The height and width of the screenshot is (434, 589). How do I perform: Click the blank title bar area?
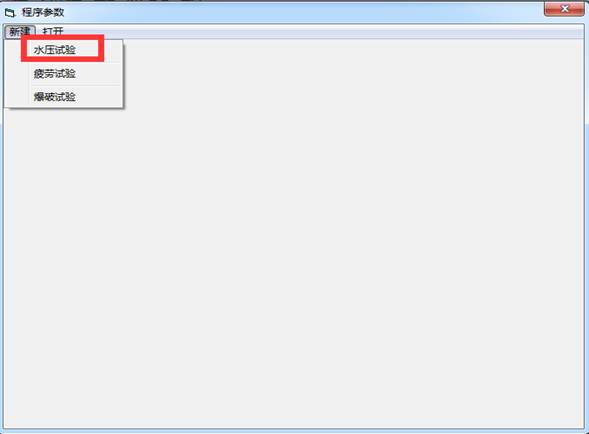pyautogui.click(x=301, y=12)
